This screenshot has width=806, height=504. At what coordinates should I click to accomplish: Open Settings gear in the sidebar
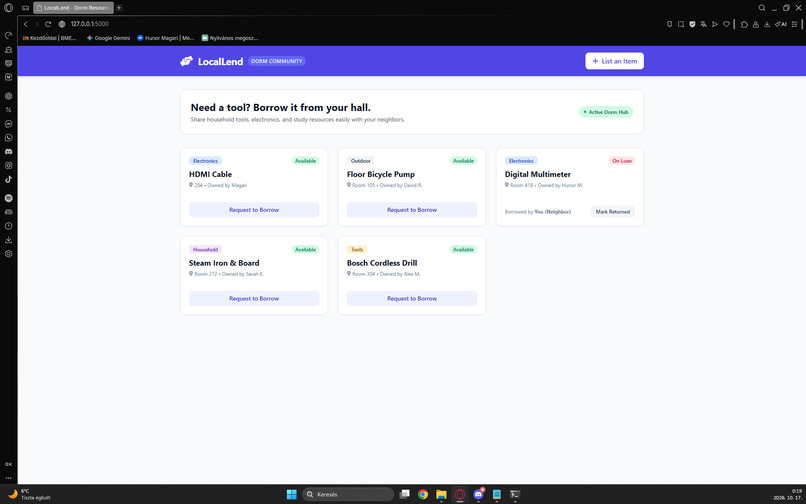pyautogui.click(x=8, y=254)
